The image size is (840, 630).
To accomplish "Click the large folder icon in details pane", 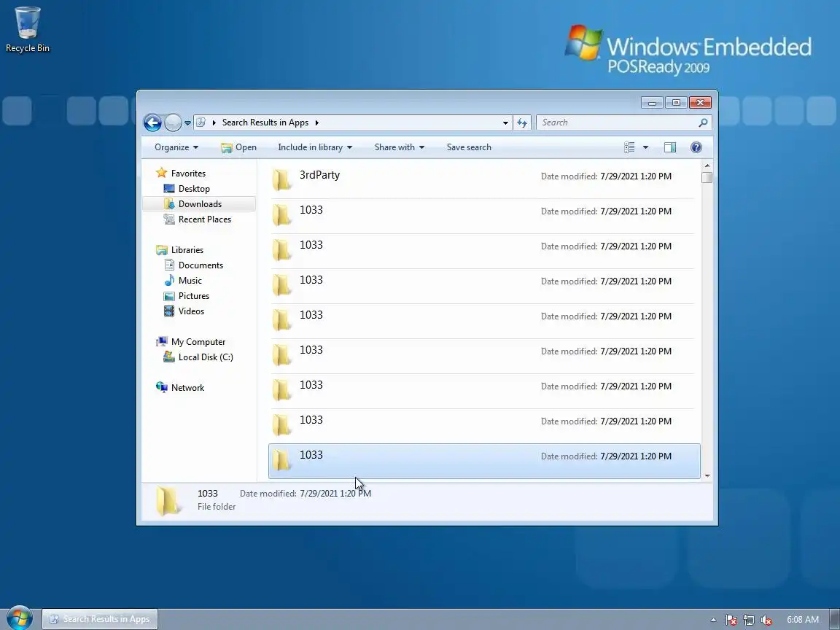I will 168,500.
